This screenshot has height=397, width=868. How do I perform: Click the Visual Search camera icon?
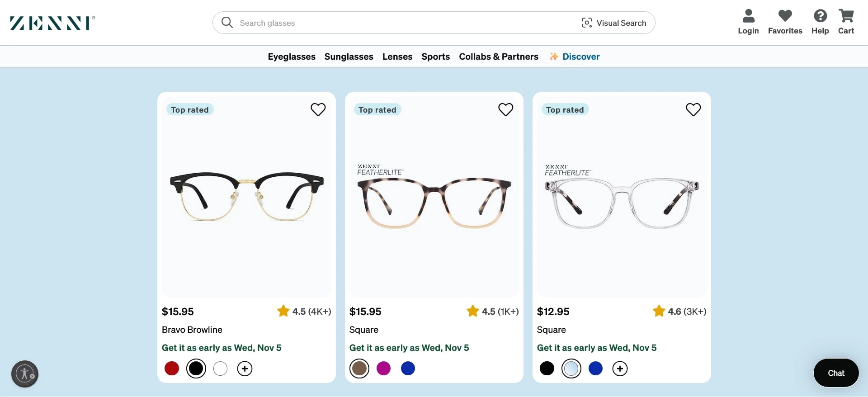pos(587,23)
